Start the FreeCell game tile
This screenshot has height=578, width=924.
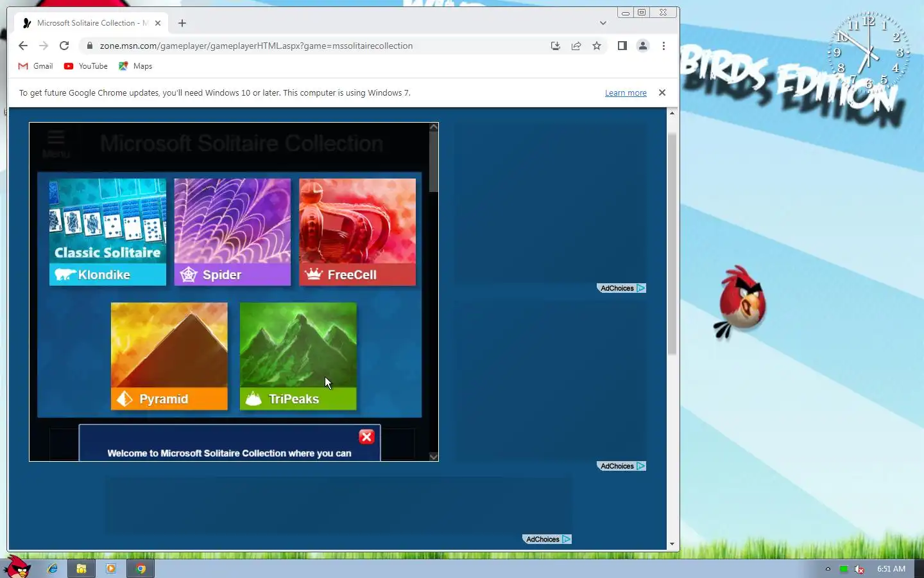coord(357,232)
